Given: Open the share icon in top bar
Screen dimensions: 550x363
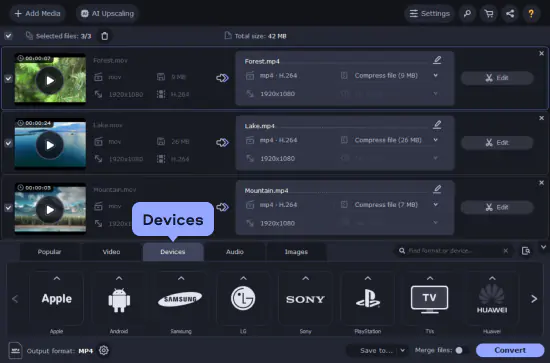Looking at the screenshot, I should pos(510,14).
